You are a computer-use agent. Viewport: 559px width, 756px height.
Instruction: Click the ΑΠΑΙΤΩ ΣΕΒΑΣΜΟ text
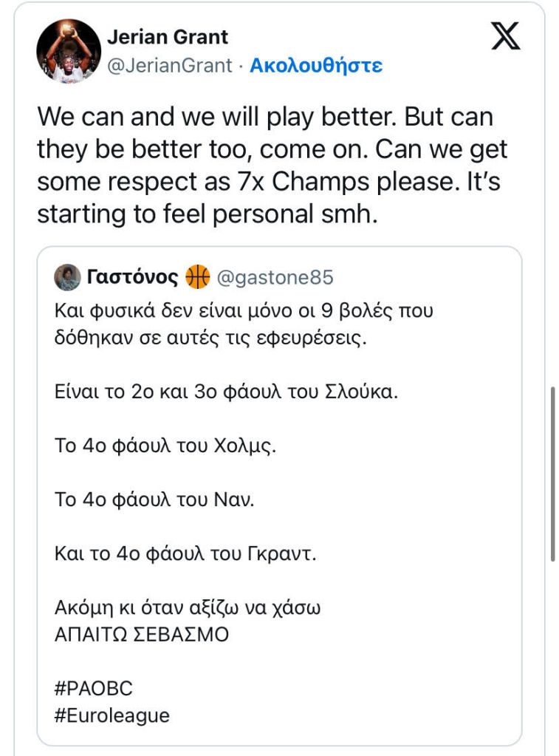[142, 635]
